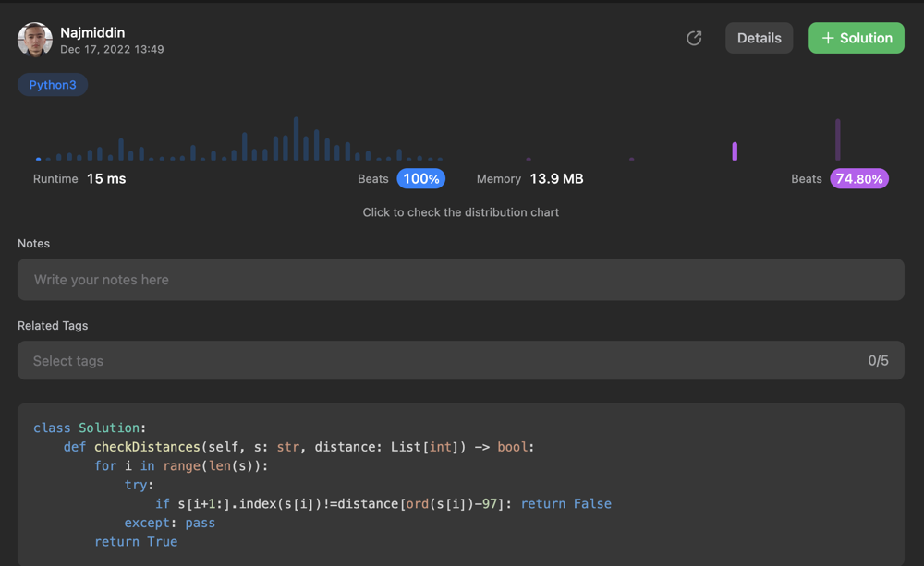Screen dimensions: 924x566
Task: Click the Beats 74.80% memory badge
Action: [859, 178]
